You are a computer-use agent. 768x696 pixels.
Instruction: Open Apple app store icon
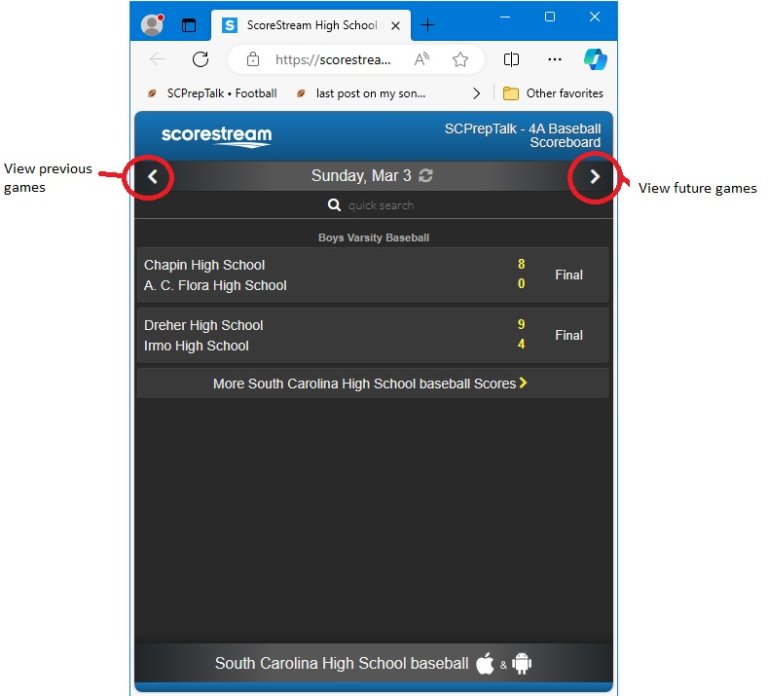click(485, 663)
